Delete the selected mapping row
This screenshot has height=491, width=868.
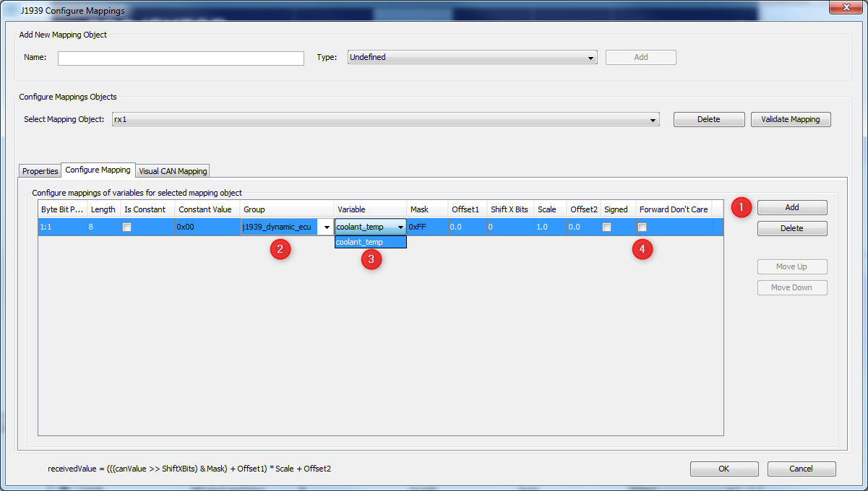click(791, 227)
